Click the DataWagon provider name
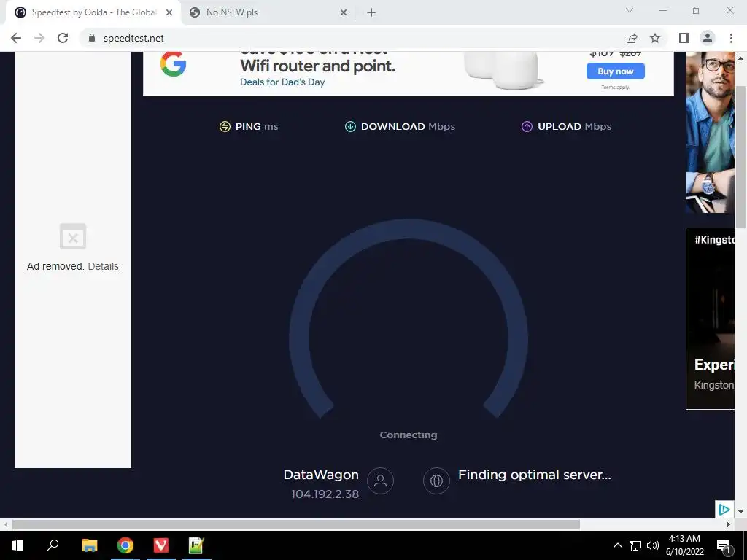The height and width of the screenshot is (560, 747). 321,475
